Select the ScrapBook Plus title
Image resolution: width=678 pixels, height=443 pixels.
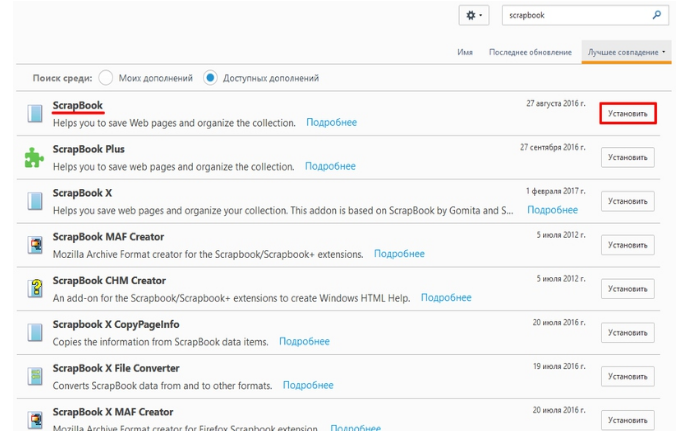89,149
